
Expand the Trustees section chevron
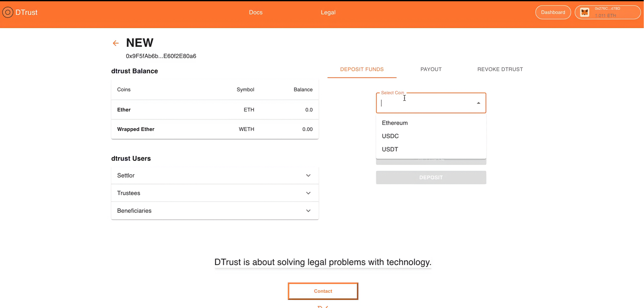[x=308, y=193]
